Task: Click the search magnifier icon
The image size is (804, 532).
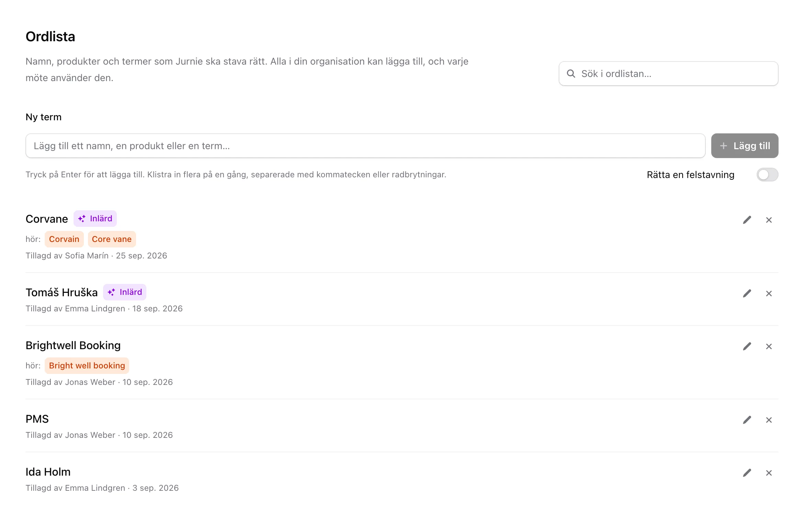Action: 571,74
